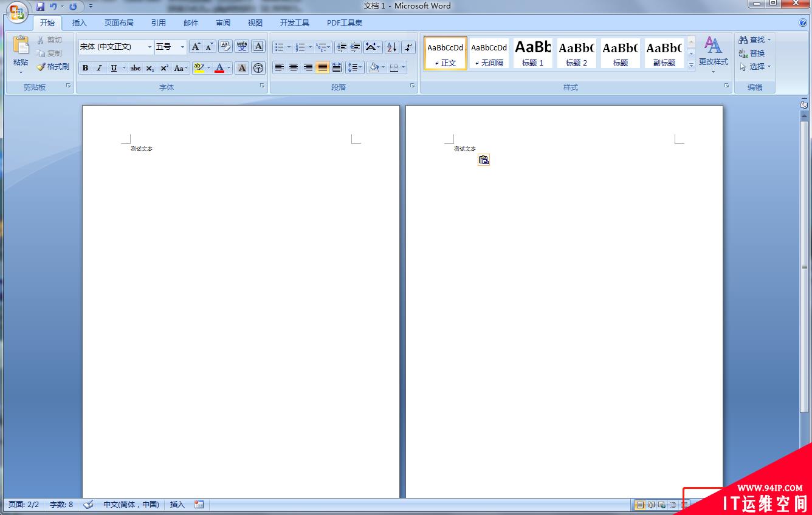812x515 pixels.
Task: Open the Asian Layout text direction tool
Action: tap(373, 47)
